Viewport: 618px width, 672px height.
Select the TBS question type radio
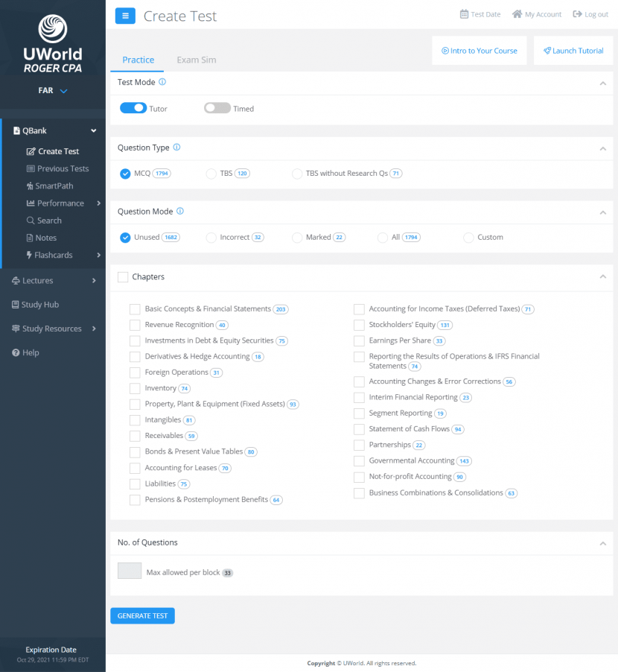tap(211, 173)
